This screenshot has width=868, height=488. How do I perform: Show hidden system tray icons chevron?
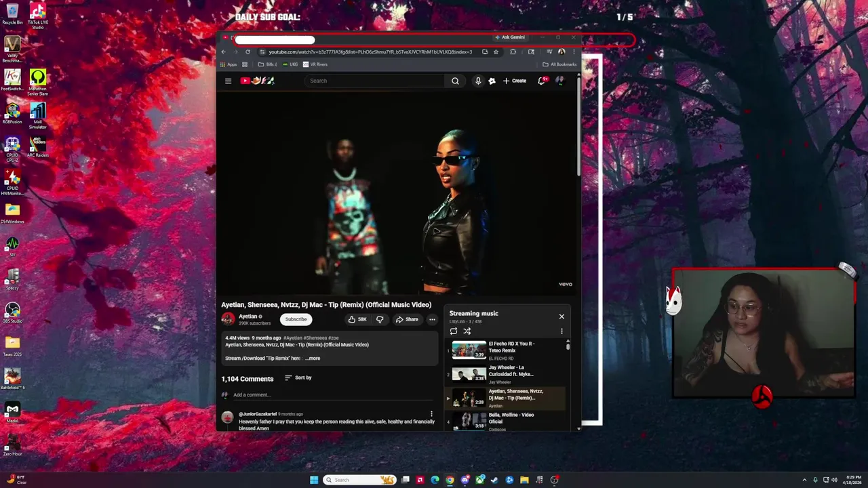(x=804, y=480)
